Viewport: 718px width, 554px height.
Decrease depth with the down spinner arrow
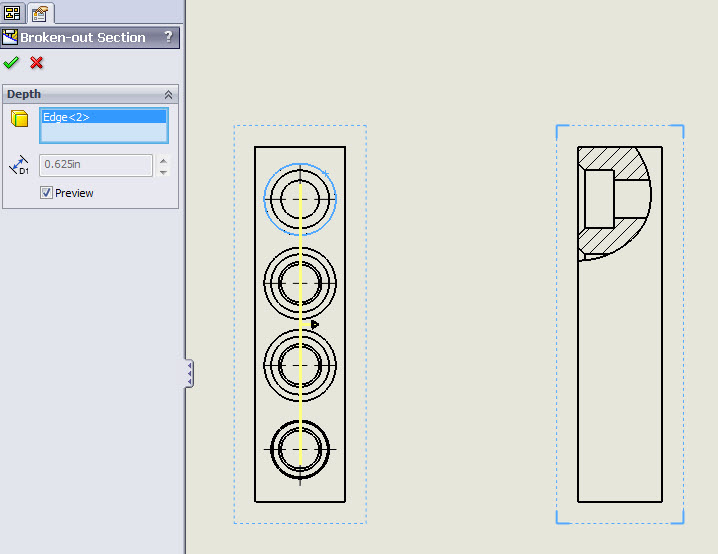163,172
